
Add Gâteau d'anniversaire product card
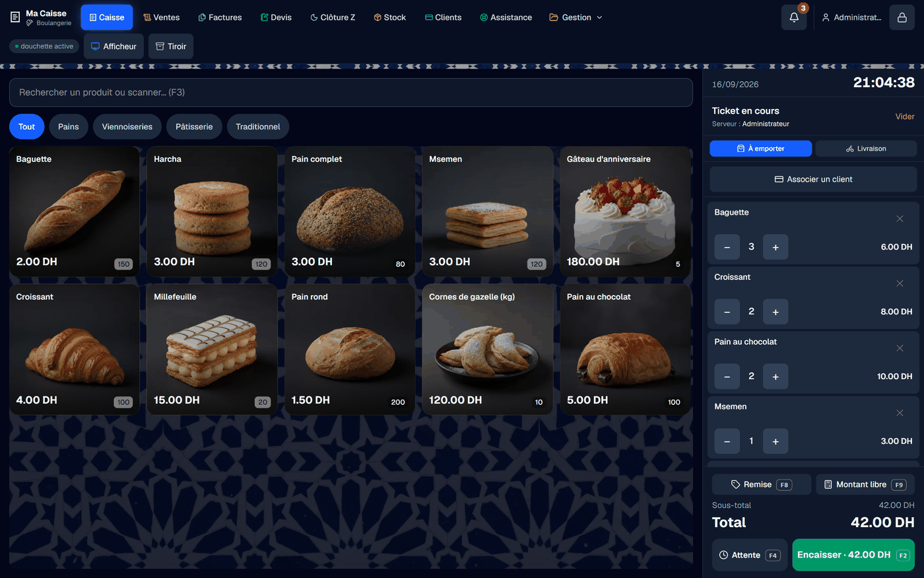coord(625,211)
